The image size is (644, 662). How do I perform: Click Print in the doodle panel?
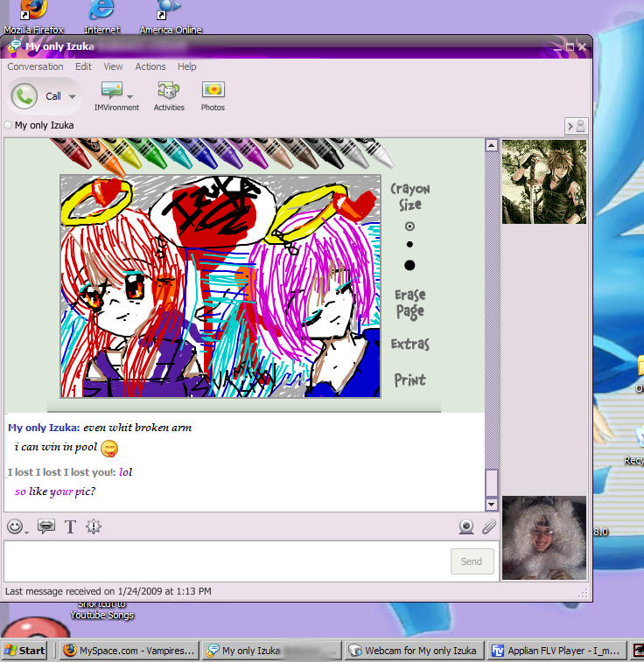point(410,380)
